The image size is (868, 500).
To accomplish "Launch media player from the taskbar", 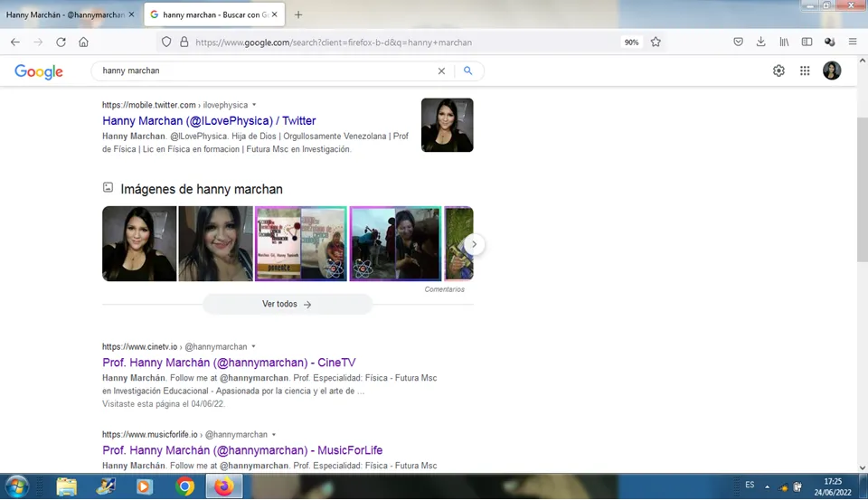I will tap(145, 486).
